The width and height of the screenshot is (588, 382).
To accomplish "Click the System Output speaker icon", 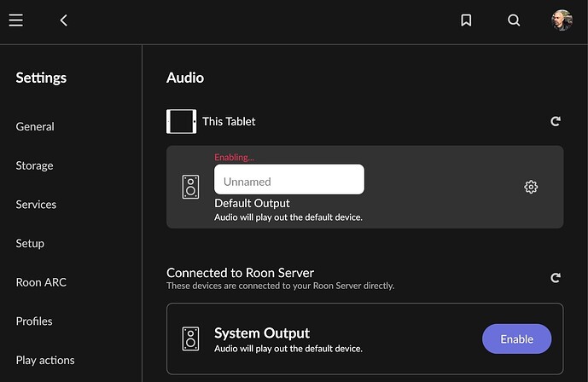I will pyautogui.click(x=190, y=339).
